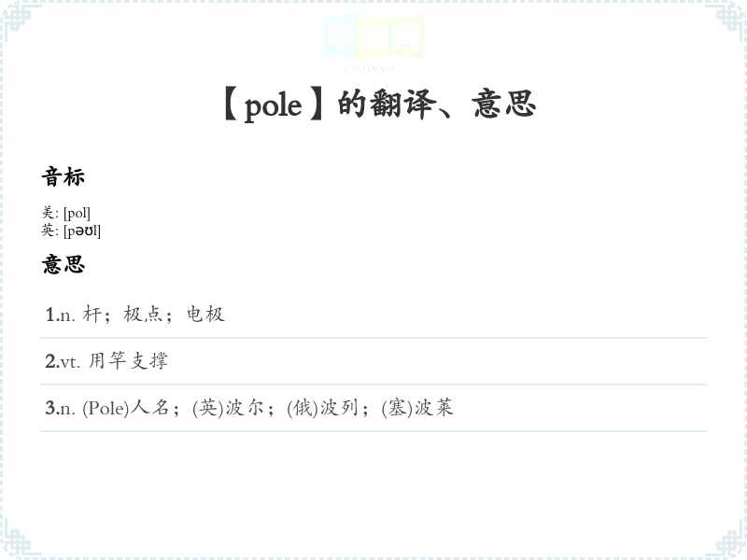Select the definition 用竿支撑
The height and width of the screenshot is (560, 747).
coord(128,361)
